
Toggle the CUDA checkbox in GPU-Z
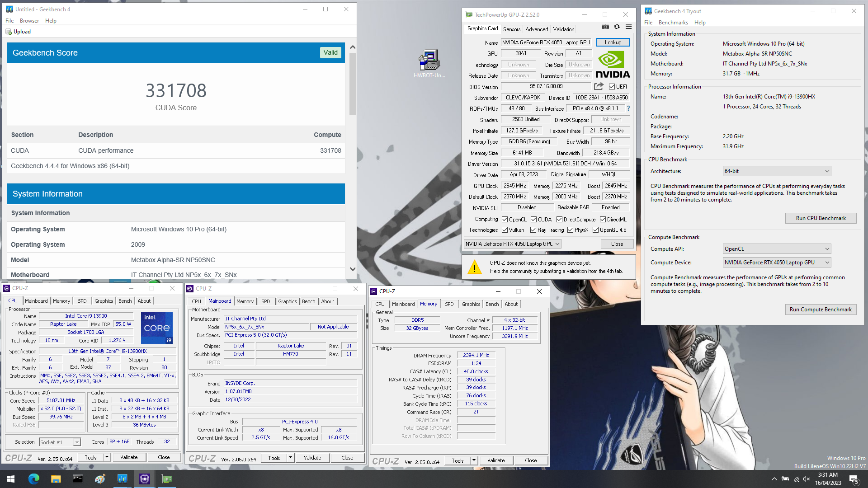click(533, 220)
